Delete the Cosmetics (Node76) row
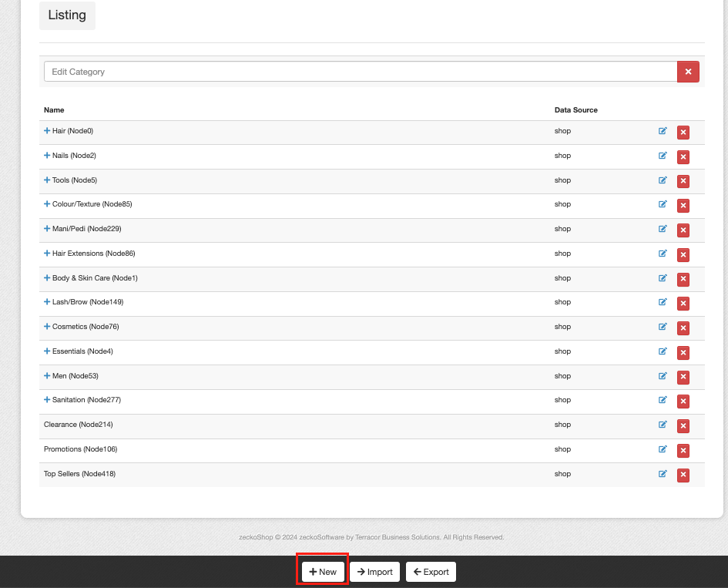Screen dimensions: 728x588 tap(683, 328)
